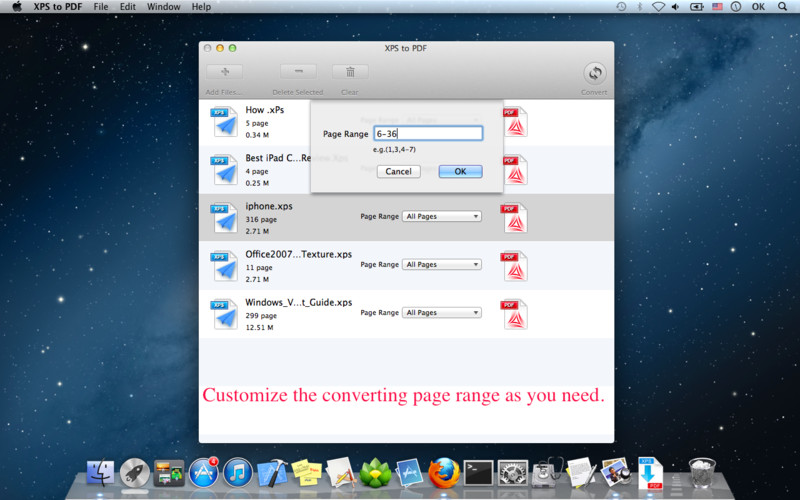
Task: Open Page Range dropdown for iphone.xps
Action: pos(442,216)
